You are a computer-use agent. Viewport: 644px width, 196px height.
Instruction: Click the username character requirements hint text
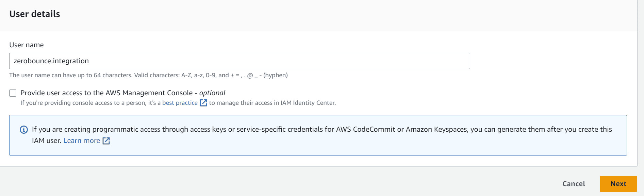(148, 75)
